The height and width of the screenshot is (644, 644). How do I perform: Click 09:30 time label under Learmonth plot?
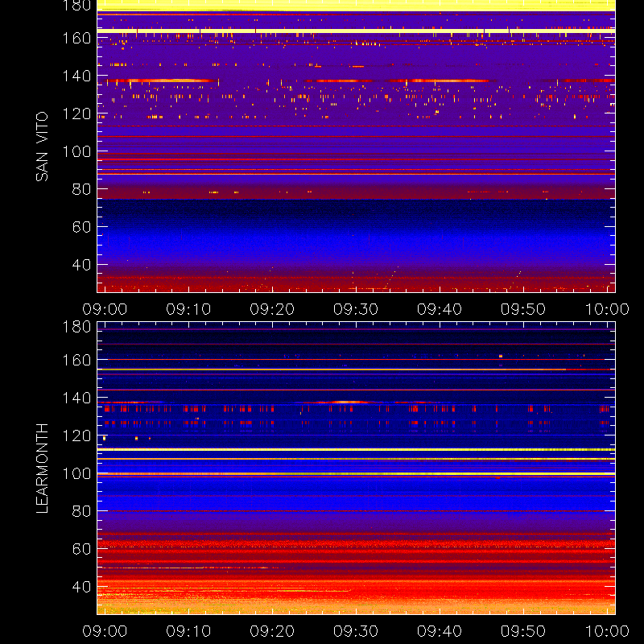(x=356, y=631)
